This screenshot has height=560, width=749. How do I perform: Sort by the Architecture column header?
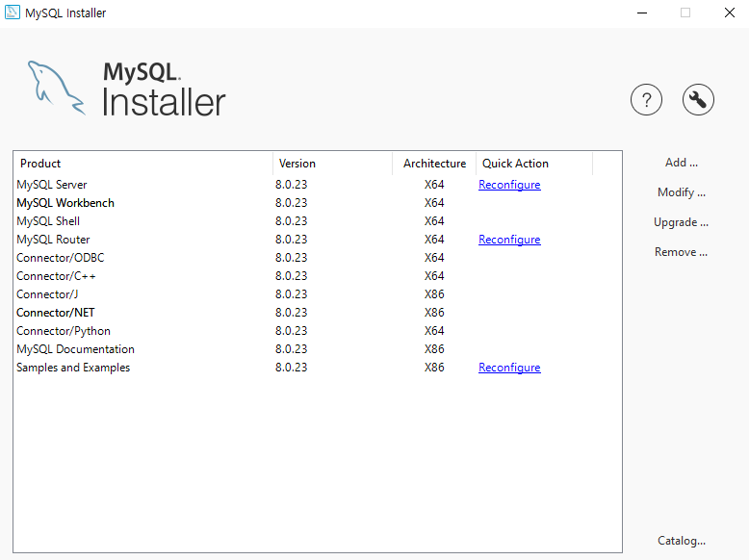(x=434, y=164)
